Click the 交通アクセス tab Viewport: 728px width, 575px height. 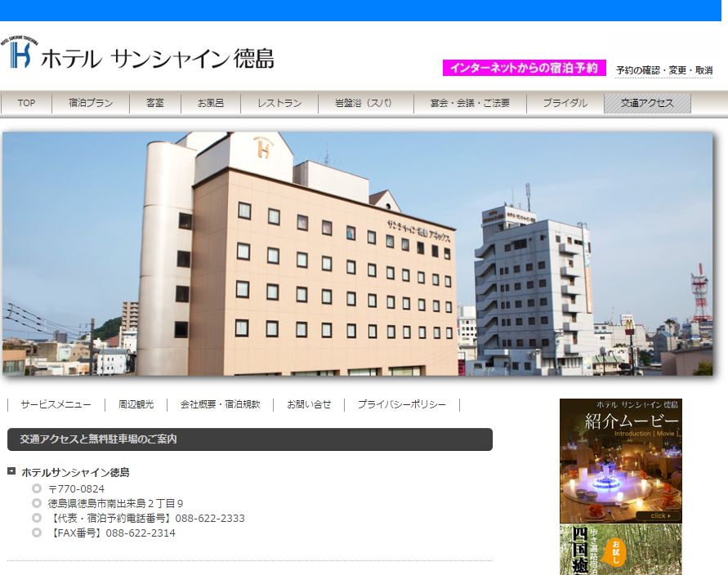[x=647, y=104]
